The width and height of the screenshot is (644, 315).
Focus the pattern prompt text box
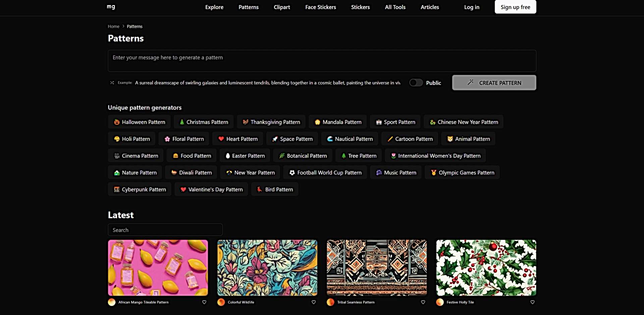[x=322, y=61]
